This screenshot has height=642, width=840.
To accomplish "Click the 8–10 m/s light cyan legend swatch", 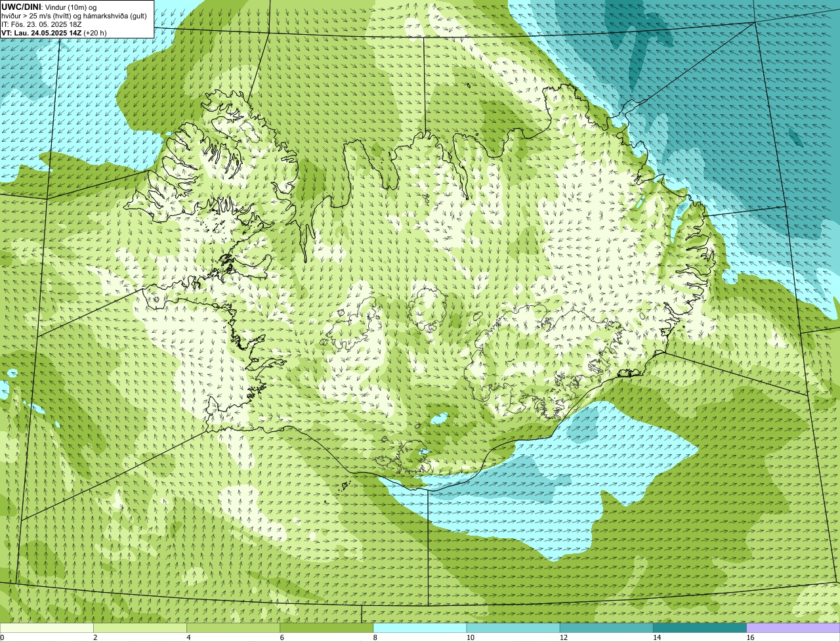I will 420,628.
